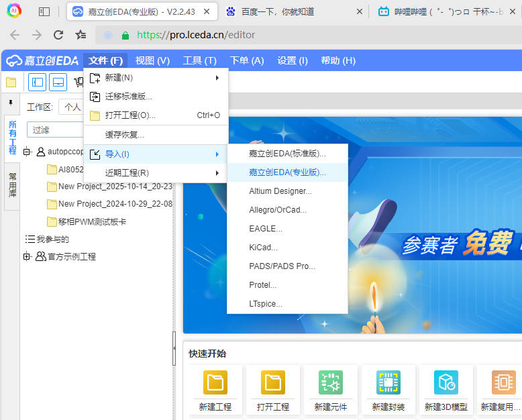The height and width of the screenshot is (420, 522).
Task: Choose 嘉立创EDA(专业版)... import option
Action: [x=287, y=172]
